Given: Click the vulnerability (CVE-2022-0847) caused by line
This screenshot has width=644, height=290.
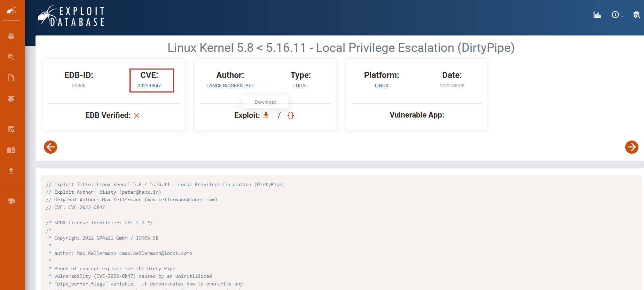Looking at the screenshot, I should [130, 276].
